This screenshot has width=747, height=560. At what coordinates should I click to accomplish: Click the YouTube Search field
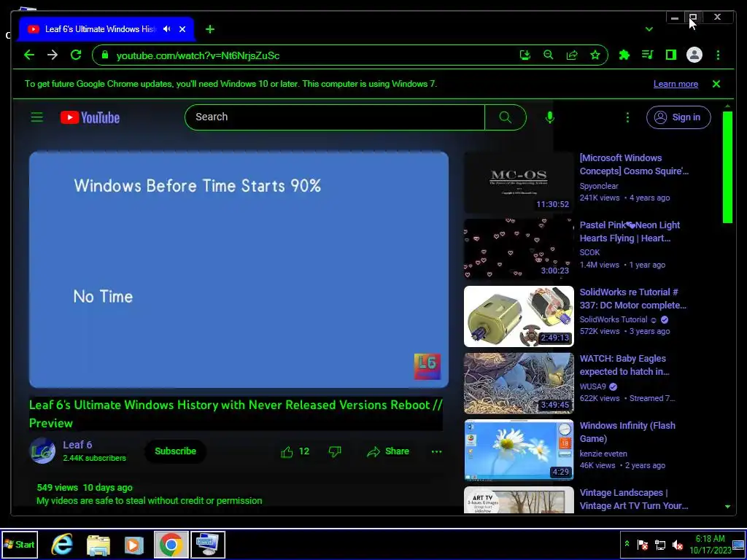point(334,117)
